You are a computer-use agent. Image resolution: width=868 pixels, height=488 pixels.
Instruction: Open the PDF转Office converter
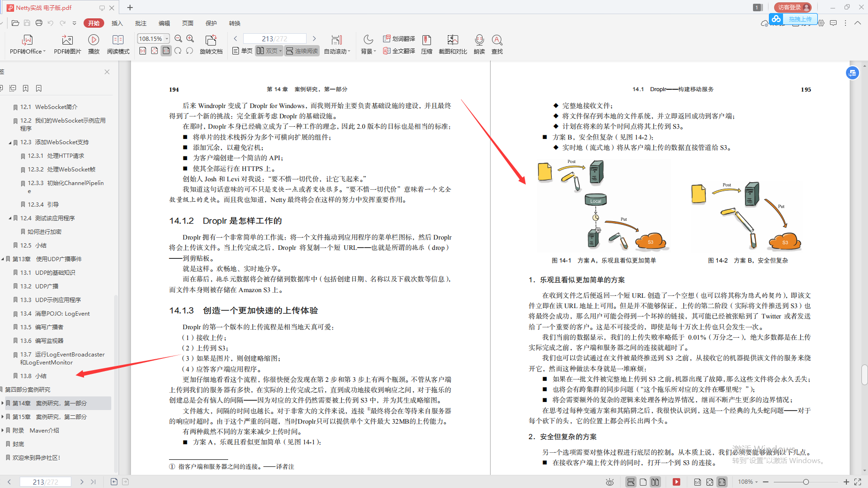click(28, 45)
